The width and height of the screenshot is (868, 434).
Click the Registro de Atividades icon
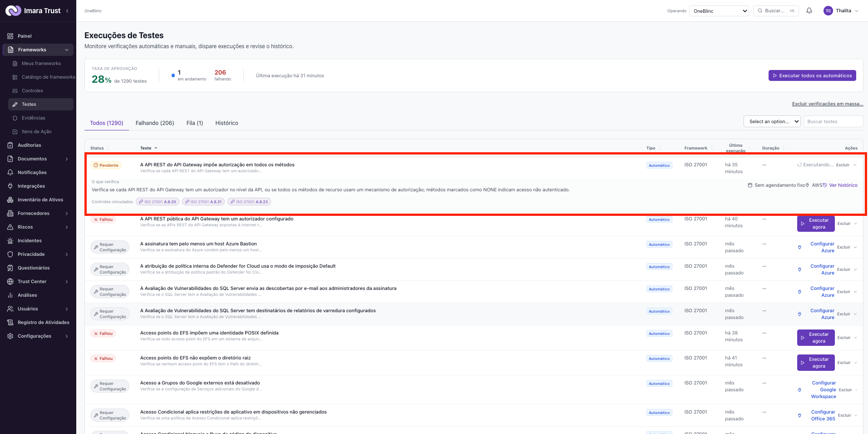pos(10,322)
